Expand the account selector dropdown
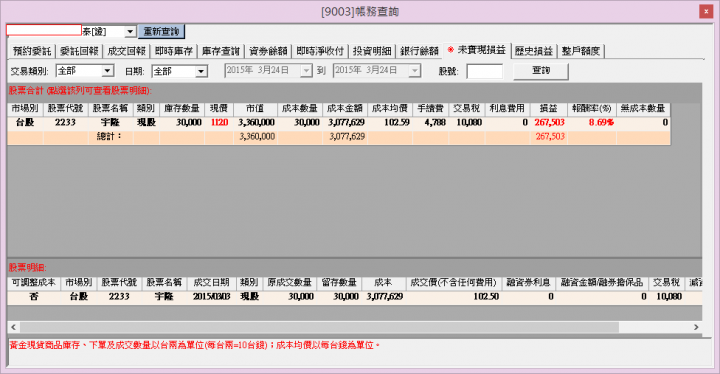This screenshot has height=374, width=720. click(x=130, y=31)
